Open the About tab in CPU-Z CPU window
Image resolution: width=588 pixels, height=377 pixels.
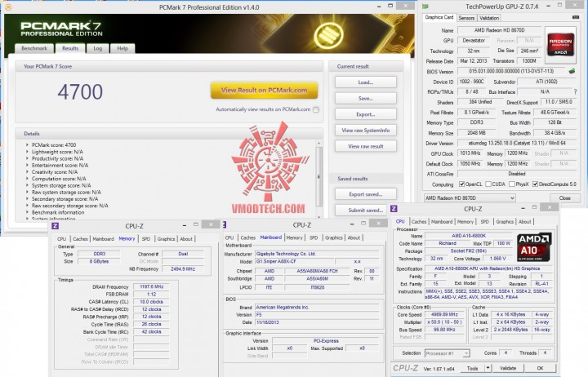tap(524, 221)
